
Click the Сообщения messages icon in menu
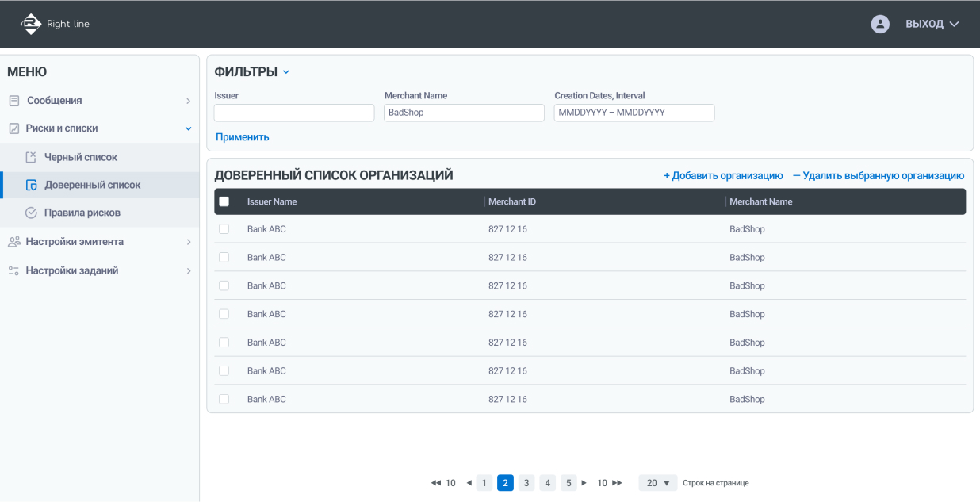pyautogui.click(x=14, y=101)
